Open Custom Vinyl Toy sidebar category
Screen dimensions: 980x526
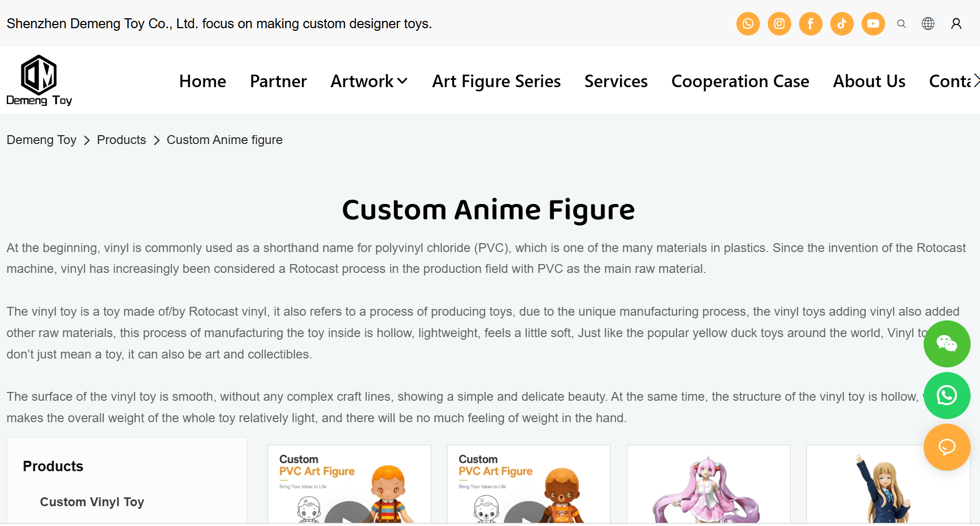92,502
